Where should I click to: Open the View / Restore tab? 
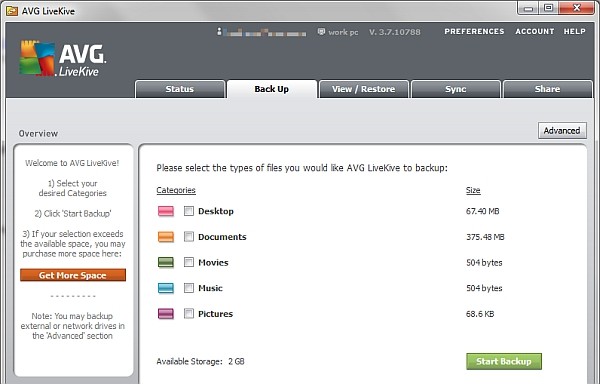point(364,89)
